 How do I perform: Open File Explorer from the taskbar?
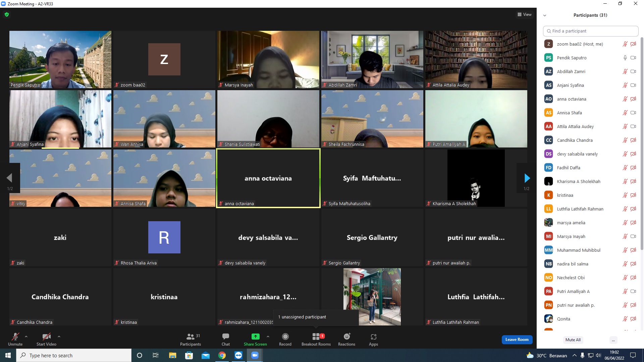coord(172,355)
